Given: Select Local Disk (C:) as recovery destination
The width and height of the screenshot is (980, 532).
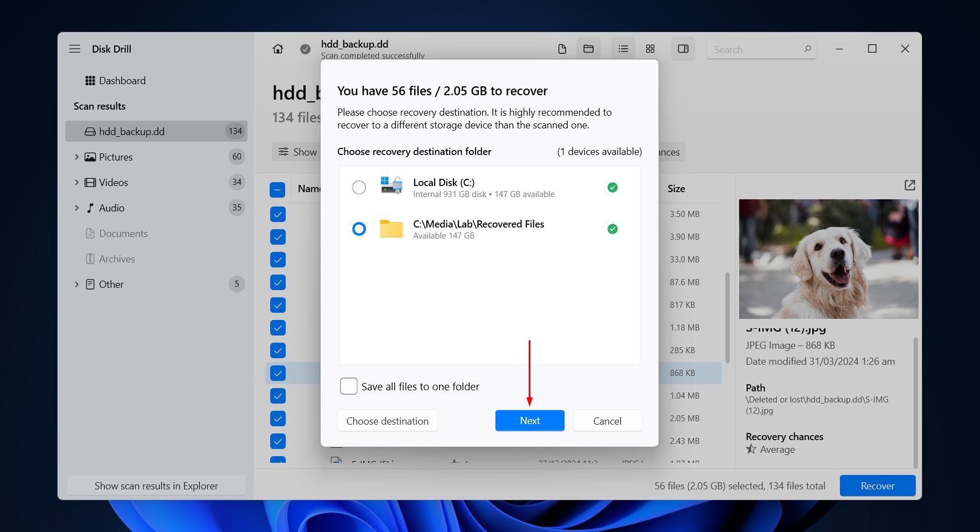Looking at the screenshot, I should pyautogui.click(x=359, y=187).
